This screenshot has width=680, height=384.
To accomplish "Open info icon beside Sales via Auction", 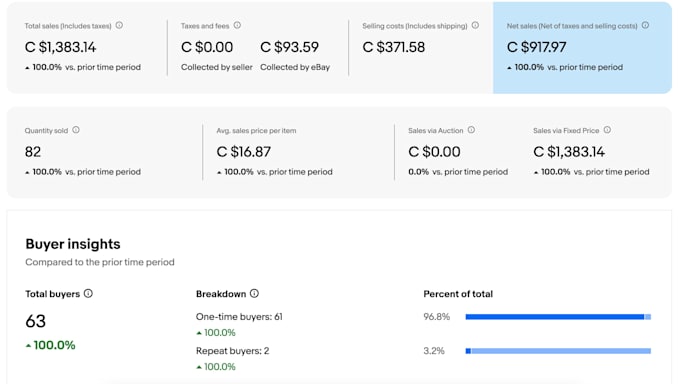I will click(x=471, y=130).
